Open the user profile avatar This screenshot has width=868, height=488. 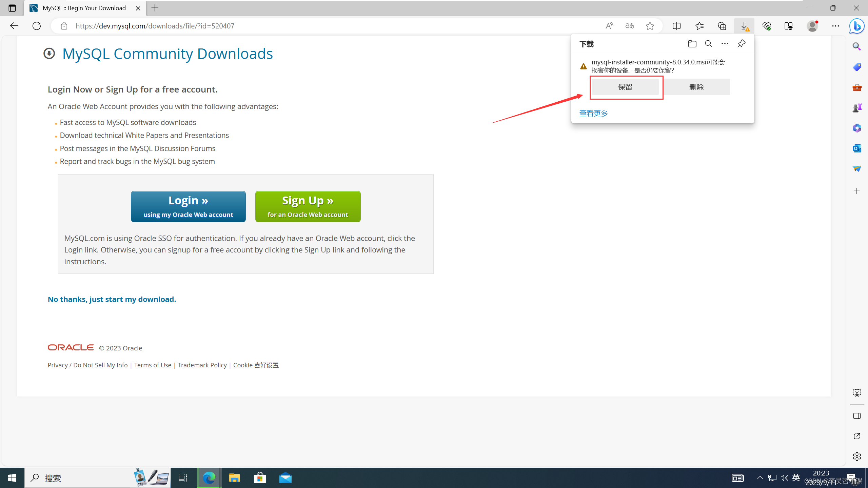[812, 26]
